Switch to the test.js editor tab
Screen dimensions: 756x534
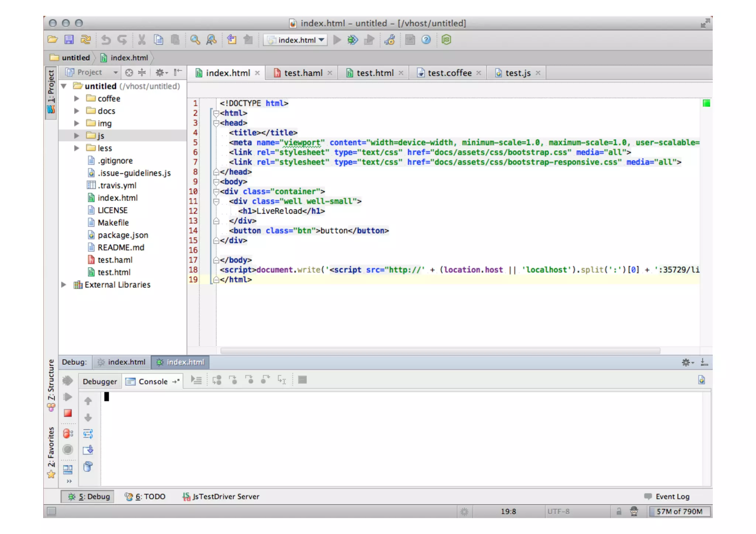pos(517,73)
